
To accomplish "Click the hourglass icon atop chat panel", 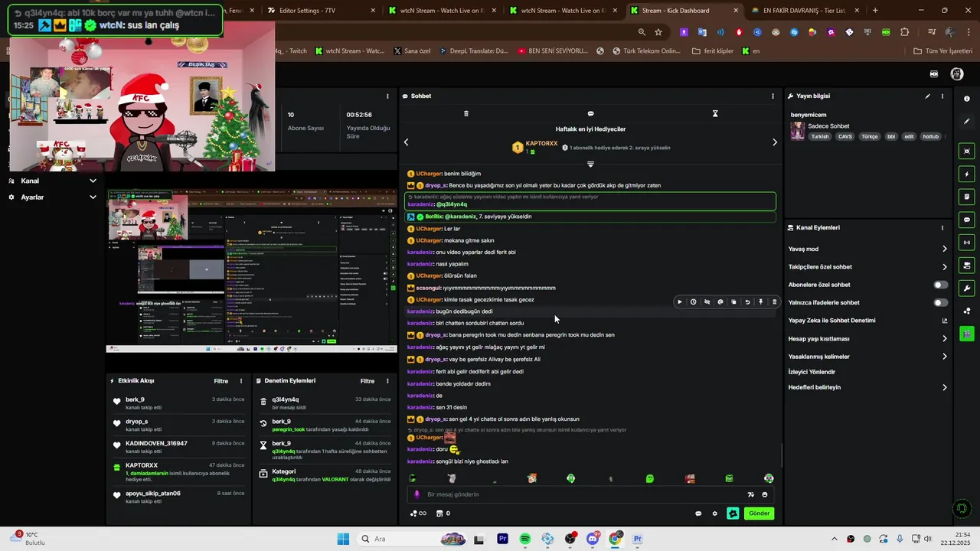I will tap(715, 113).
